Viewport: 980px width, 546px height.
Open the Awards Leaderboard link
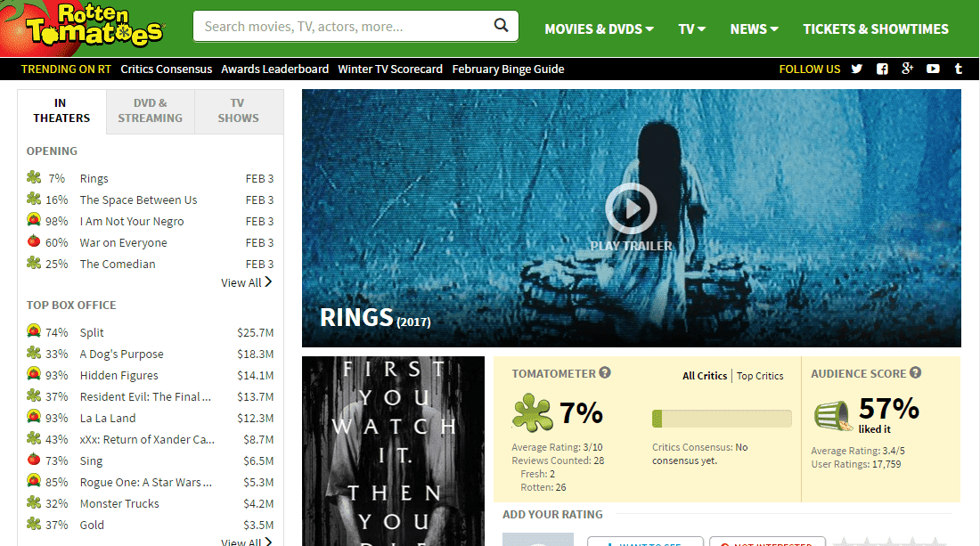[x=275, y=69]
